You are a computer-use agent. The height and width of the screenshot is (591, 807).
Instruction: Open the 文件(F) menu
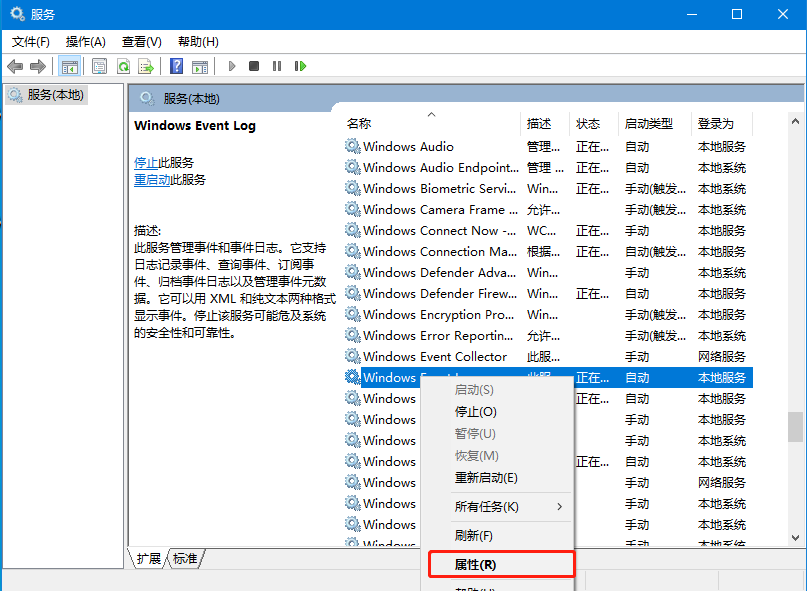30,42
